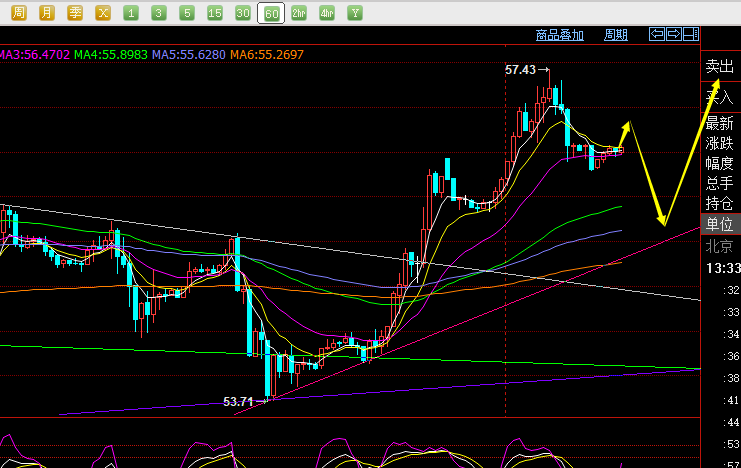Switch to 2hr chart period
The image size is (741, 468).
point(299,13)
